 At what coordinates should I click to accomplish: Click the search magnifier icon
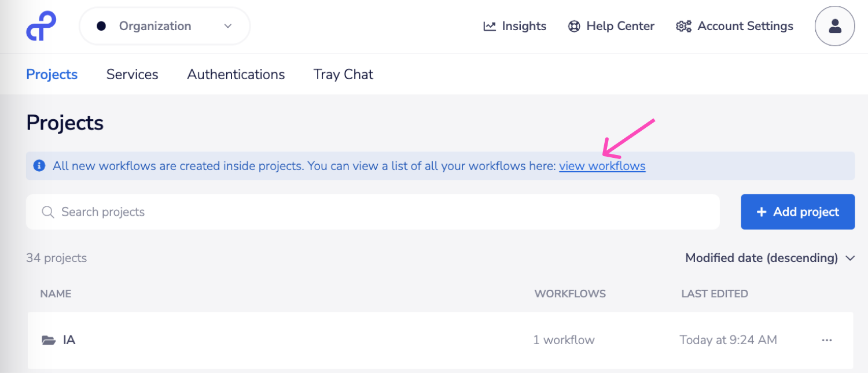point(48,212)
